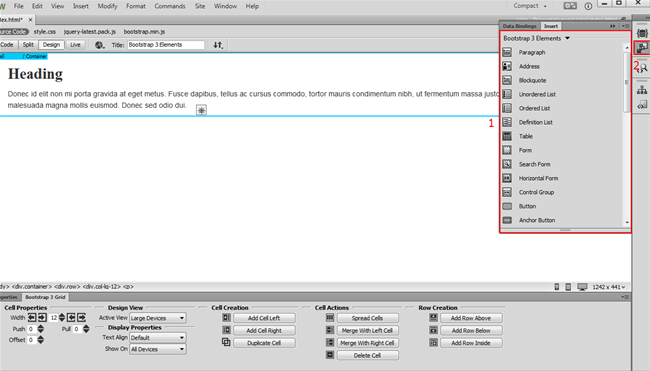Select mobile device size icon in status bar
650x371 pixels.
coord(557,287)
